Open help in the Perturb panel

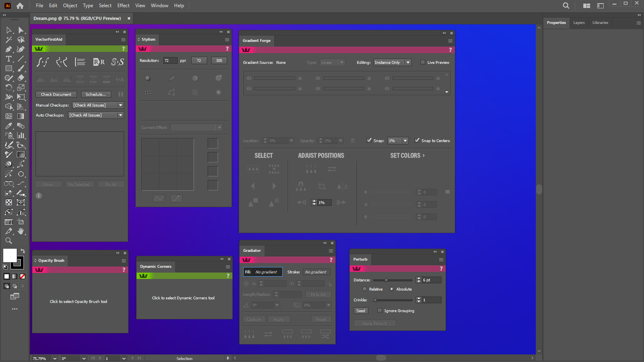441,269
